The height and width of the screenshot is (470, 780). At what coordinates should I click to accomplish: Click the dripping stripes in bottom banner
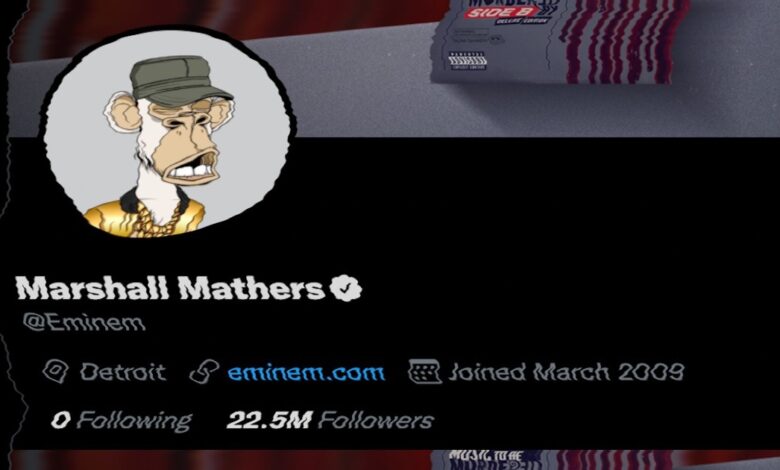click(x=614, y=460)
